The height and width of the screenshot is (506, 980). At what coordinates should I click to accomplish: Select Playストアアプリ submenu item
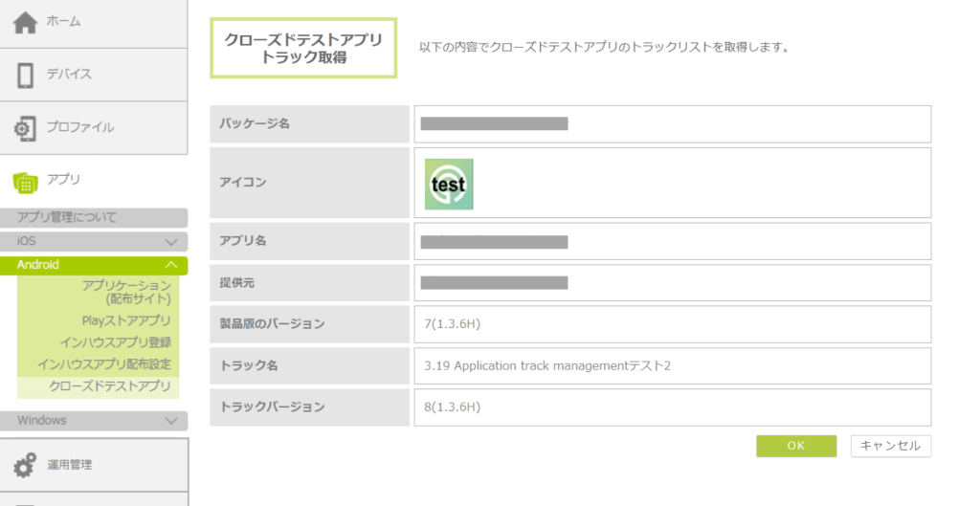(x=126, y=320)
